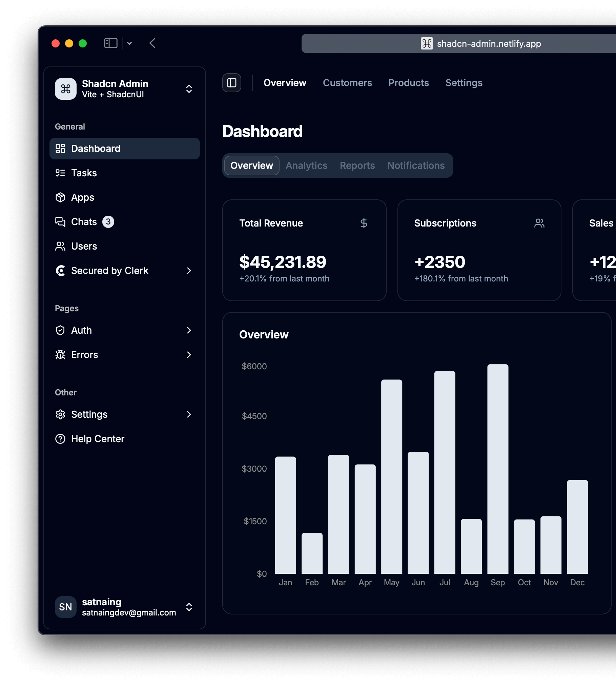Click the back navigation arrow
The height and width of the screenshot is (685, 616).
point(152,43)
